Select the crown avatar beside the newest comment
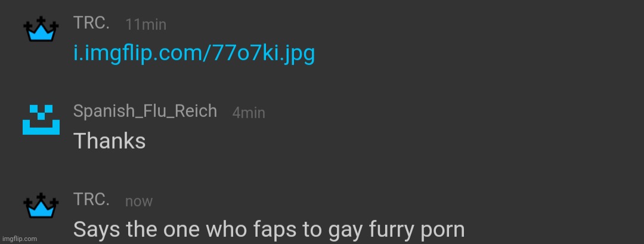The width and height of the screenshot is (644, 244). coord(41,205)
